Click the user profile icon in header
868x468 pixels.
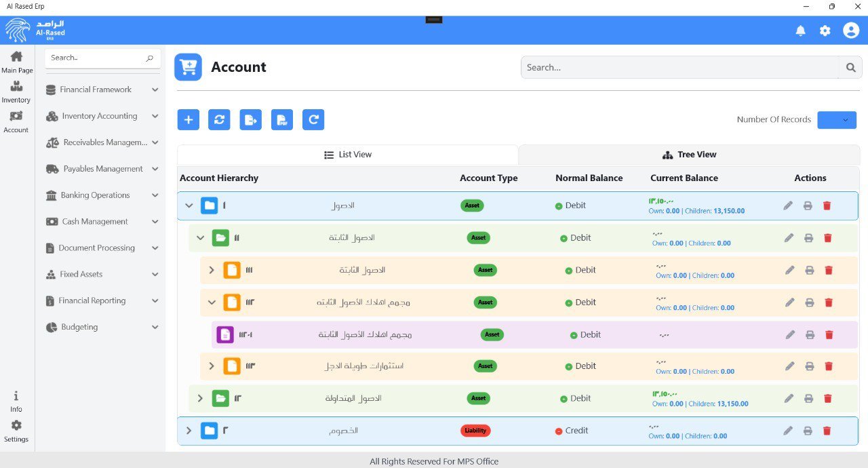(851, 31)
